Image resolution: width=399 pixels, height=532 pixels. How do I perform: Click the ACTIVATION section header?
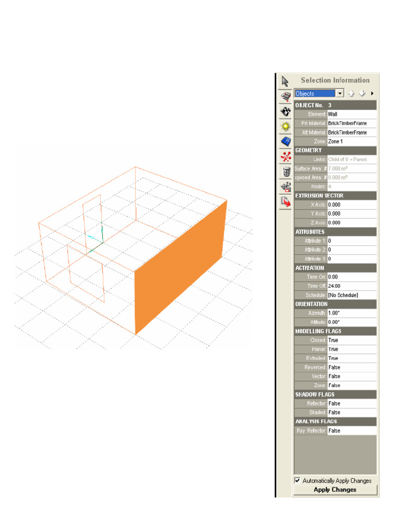335,268
